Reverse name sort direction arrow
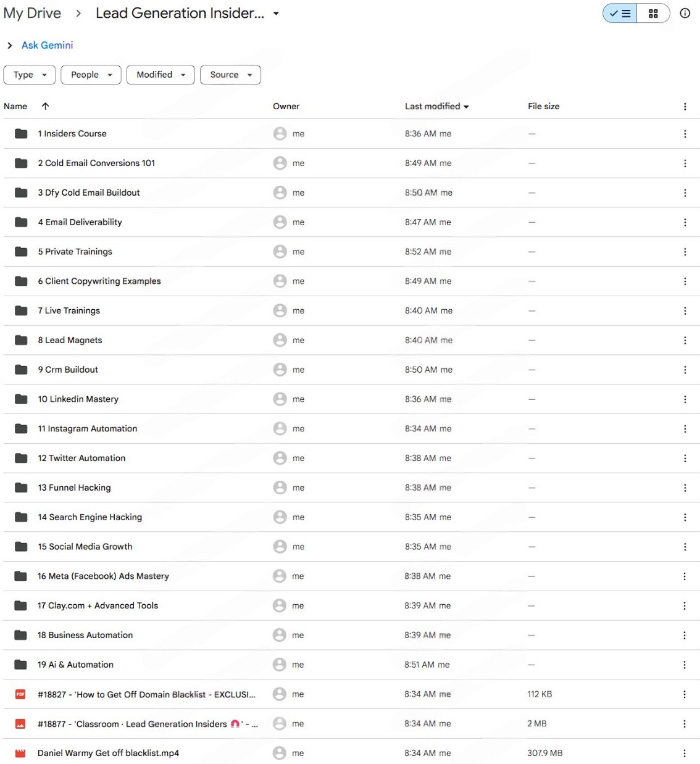Image resolution: width=700 pixels, height=764 pixels. 45,106
